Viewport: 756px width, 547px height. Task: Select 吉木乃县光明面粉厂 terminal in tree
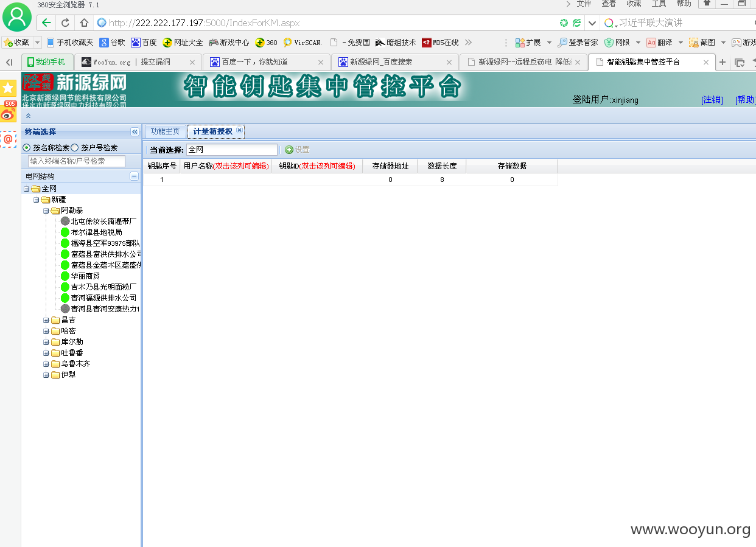[103, 287]
